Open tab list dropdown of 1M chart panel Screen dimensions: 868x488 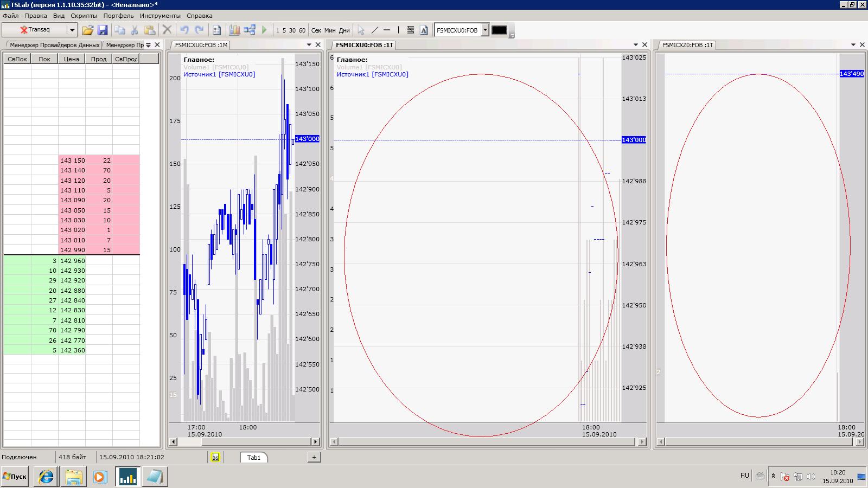point(309,45)
